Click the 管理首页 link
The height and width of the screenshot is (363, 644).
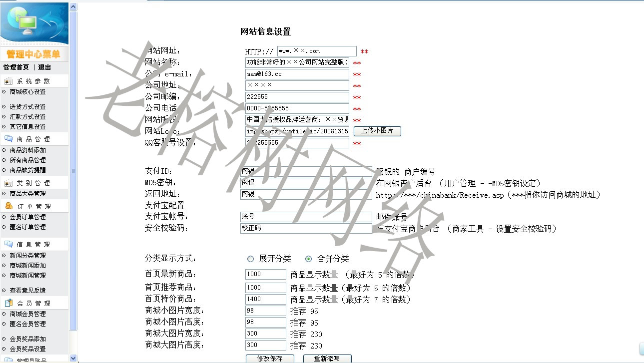click(x=16, y=67)
